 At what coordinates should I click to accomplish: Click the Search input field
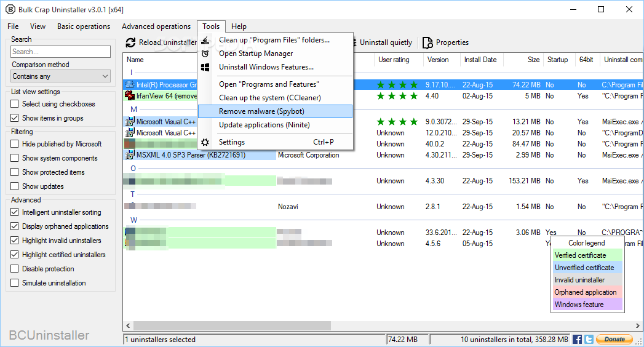(60, 52)
